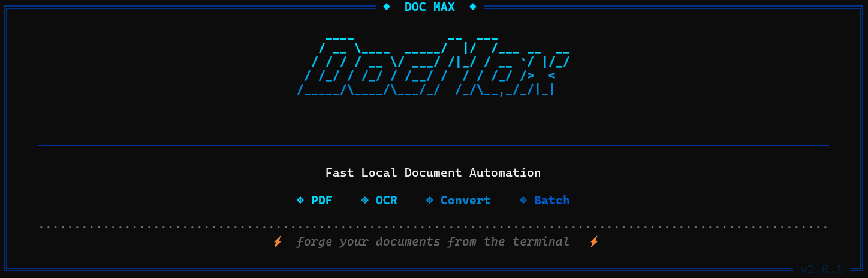Click the DOC MAX title text
The height and width of the screenshot is (278, 868).
click(x=429, y=7)
